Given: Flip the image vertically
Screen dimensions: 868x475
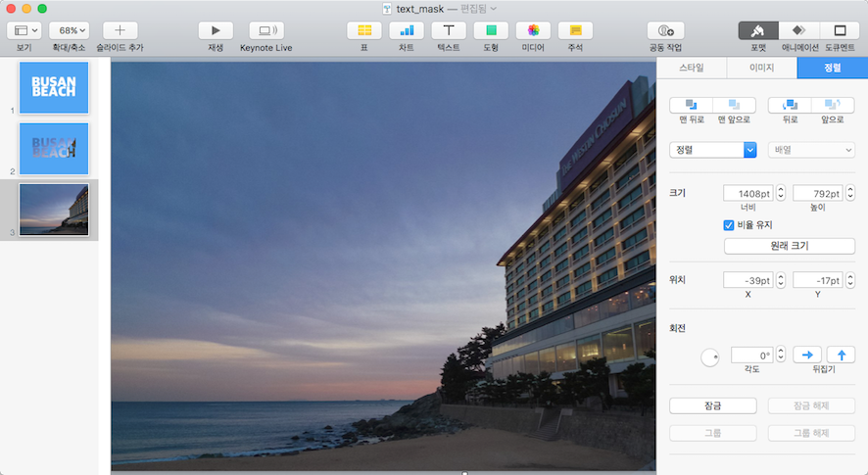Looking at the screenshot, I should 841,355.
